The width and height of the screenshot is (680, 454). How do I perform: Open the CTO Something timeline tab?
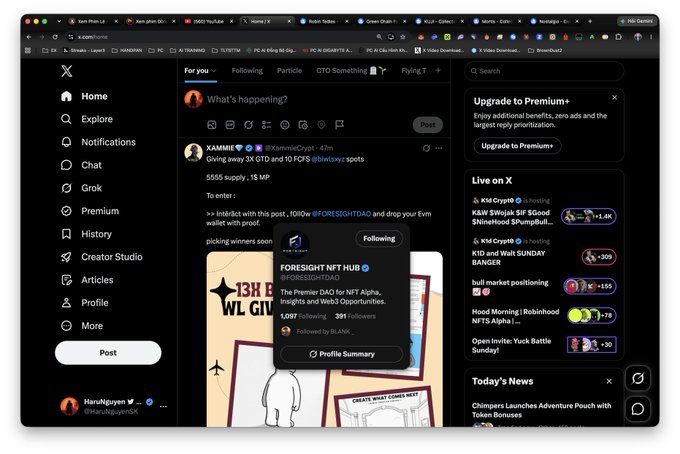[350, 71]
